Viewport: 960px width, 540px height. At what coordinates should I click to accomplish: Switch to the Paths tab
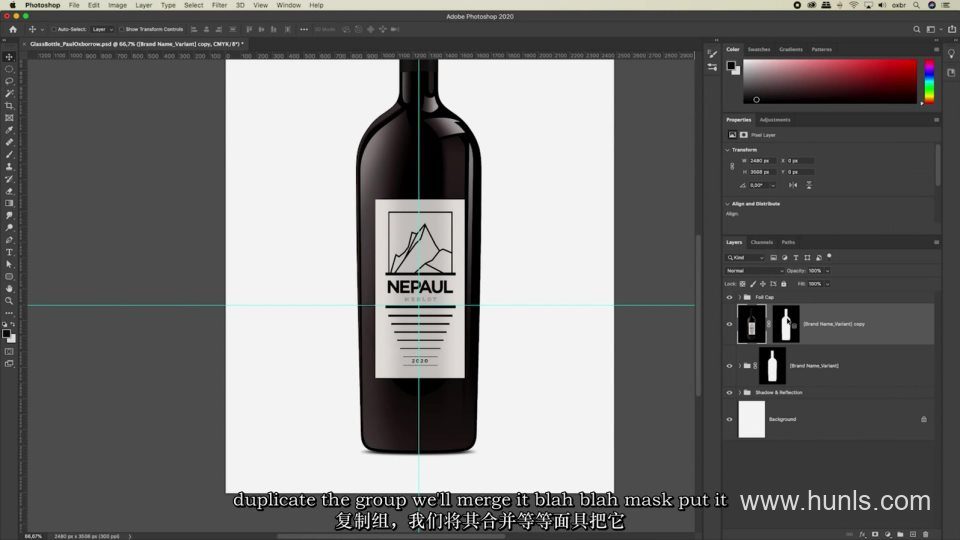[x=788, y=242]
